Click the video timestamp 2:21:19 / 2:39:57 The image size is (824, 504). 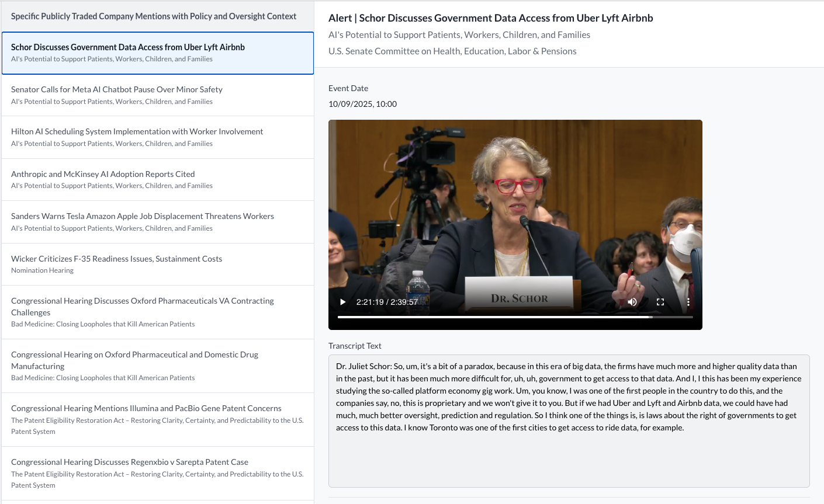pos(387,302)
